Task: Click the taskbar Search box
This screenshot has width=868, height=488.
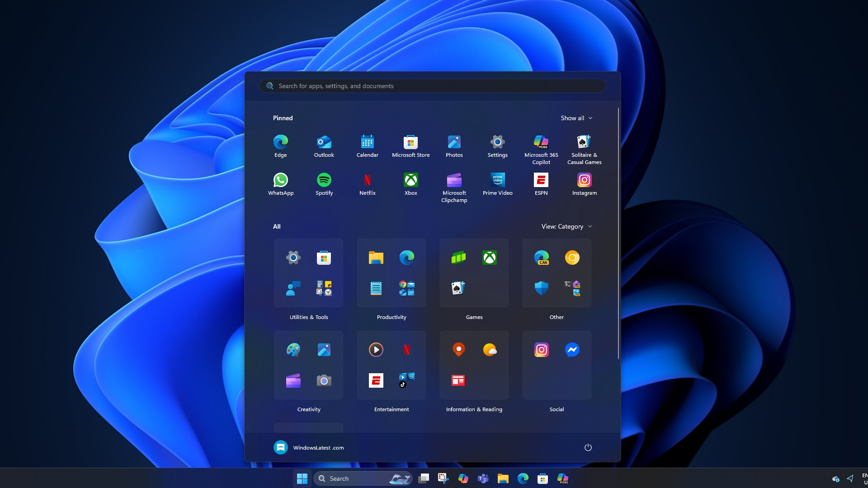Action: point(363,479)
